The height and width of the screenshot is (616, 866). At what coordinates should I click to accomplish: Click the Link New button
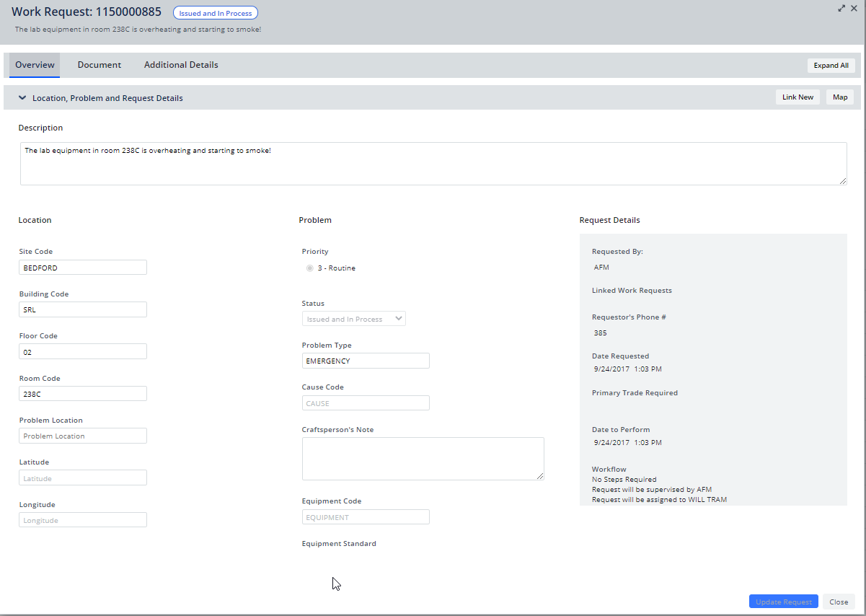click(797, 96)
